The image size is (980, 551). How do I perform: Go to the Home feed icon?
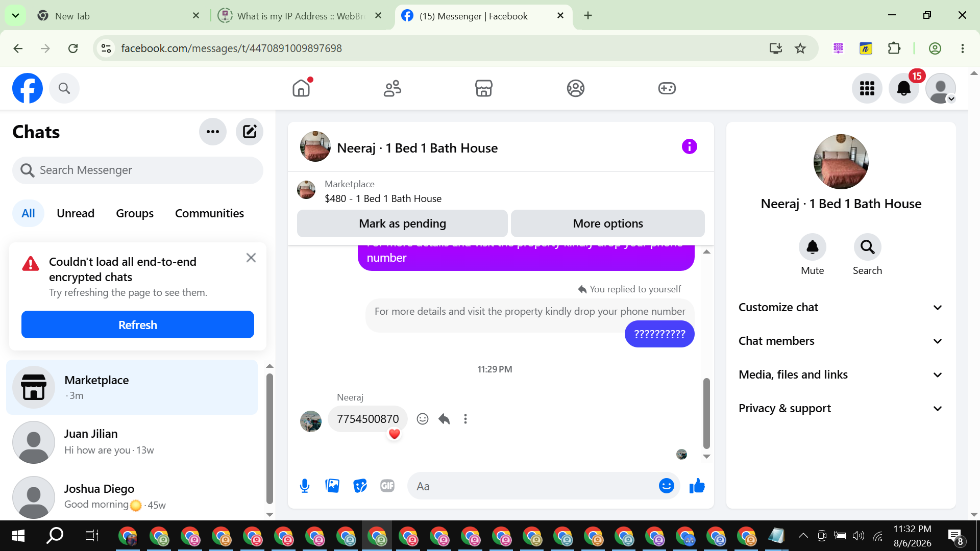coord(301,88)
